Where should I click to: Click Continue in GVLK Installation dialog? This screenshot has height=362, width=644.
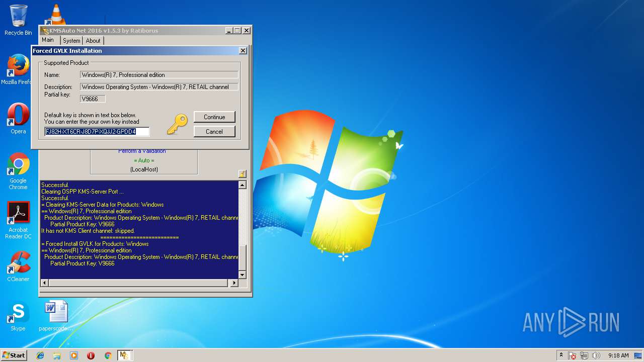pos(214,117)
